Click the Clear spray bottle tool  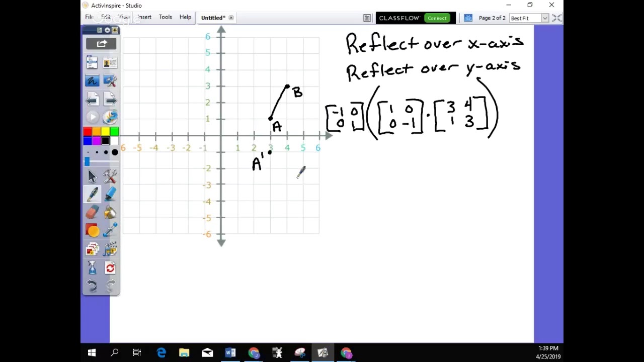(92, 268)
